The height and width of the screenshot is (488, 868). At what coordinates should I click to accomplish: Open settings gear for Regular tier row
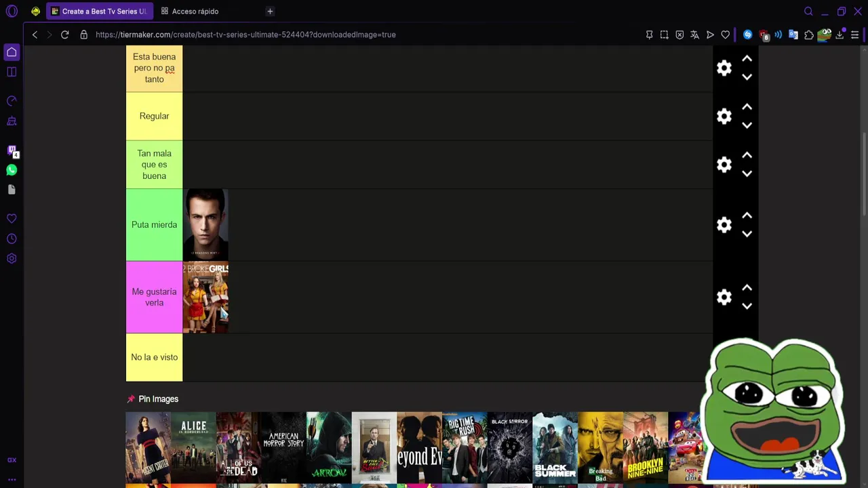point(724,116)
